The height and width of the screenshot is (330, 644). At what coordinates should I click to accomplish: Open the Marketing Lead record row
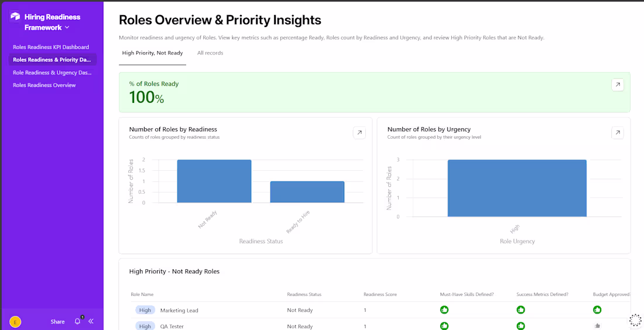pyautogui.click(x=179, y=310)
